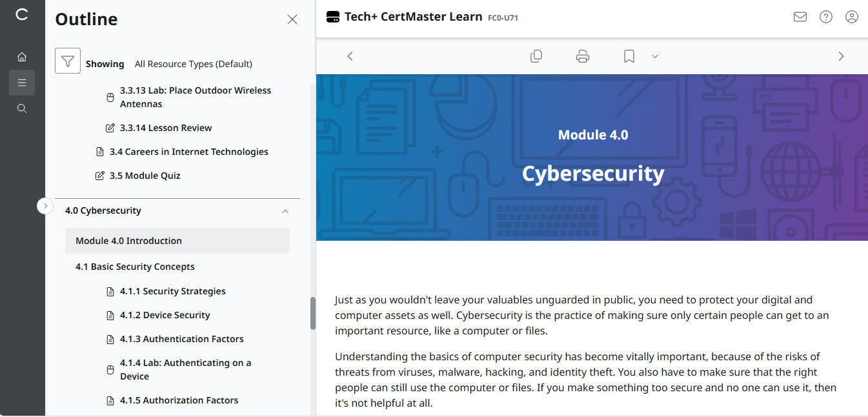Open the account profile icon
Screen dimensions: 868x417
[852, 17]
